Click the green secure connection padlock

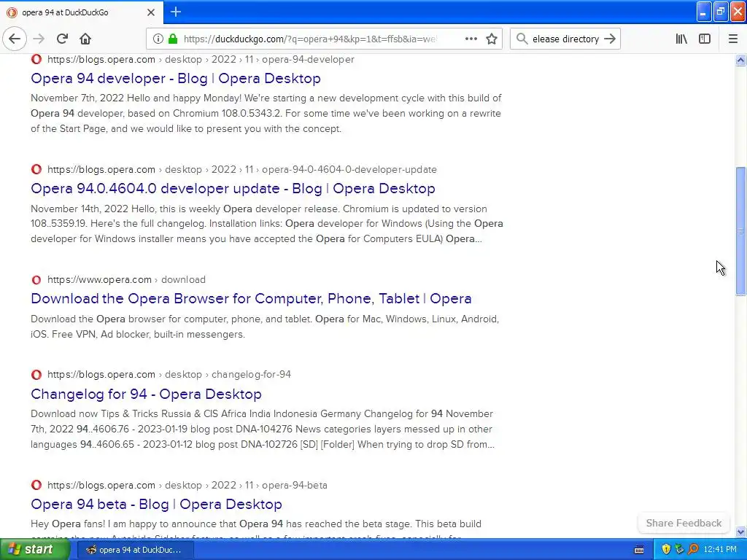[173, 39]
